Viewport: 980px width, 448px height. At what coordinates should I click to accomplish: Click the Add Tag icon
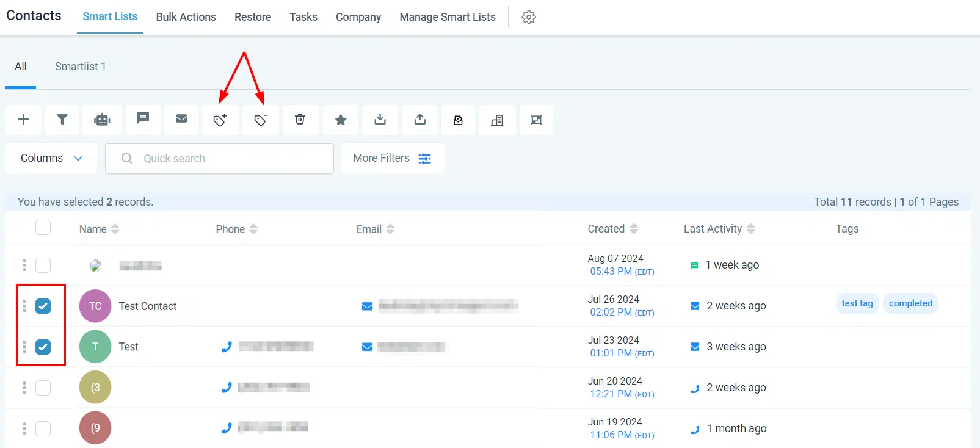(220, 120)
